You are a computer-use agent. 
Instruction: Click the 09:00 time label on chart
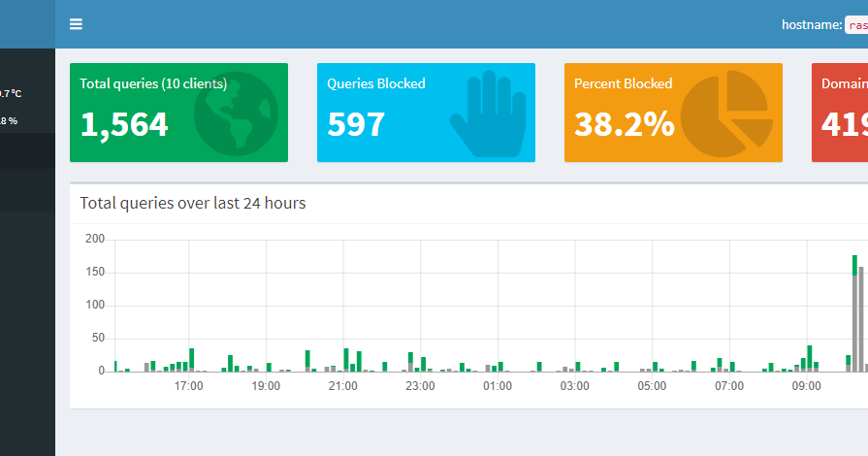[x=807, y=386]
